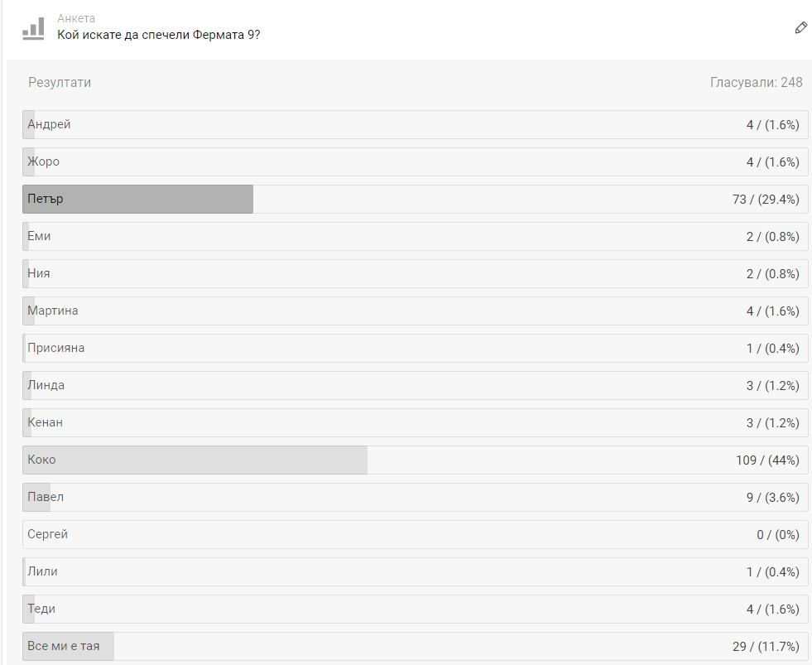Click the 'Резултати' heading
812x665 pixels.
coord(60,83)
